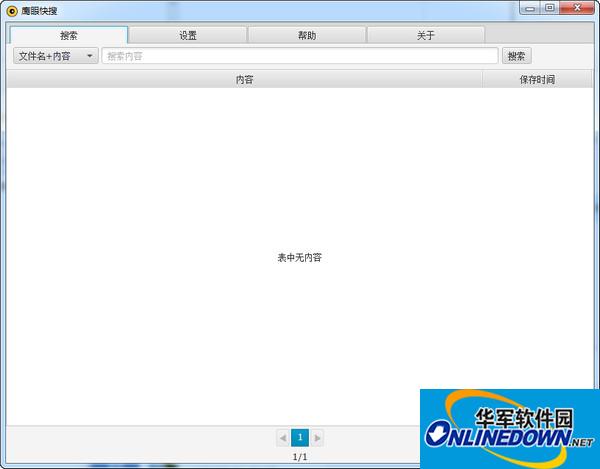
Task: Switch to the 搜索 tab
Action: point(68,35)
